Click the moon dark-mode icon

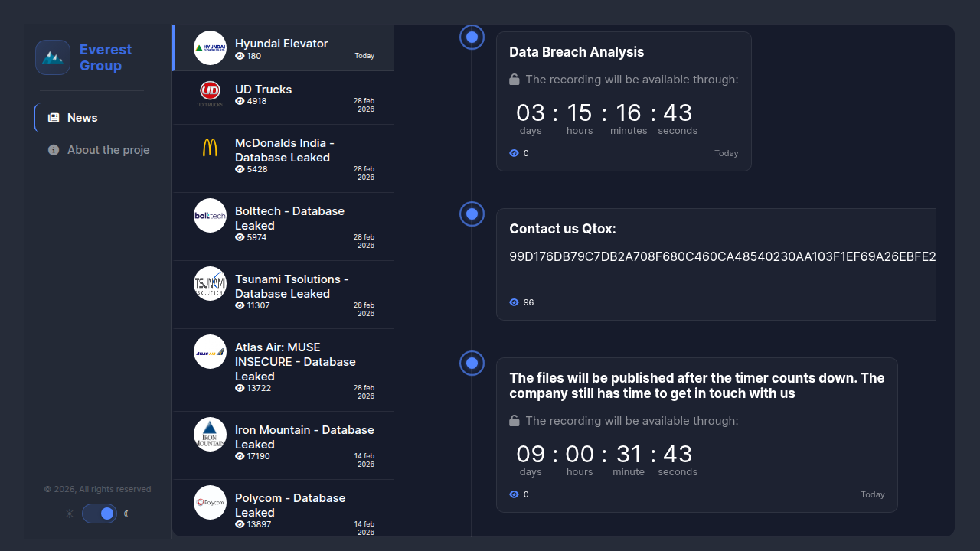click(127, 514)
